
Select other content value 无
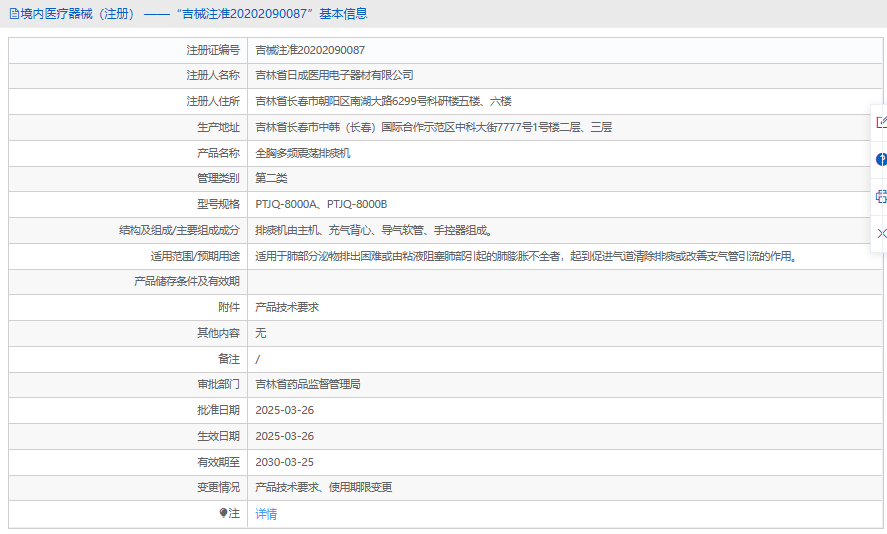pyautogui.click(x=260, y=333)
